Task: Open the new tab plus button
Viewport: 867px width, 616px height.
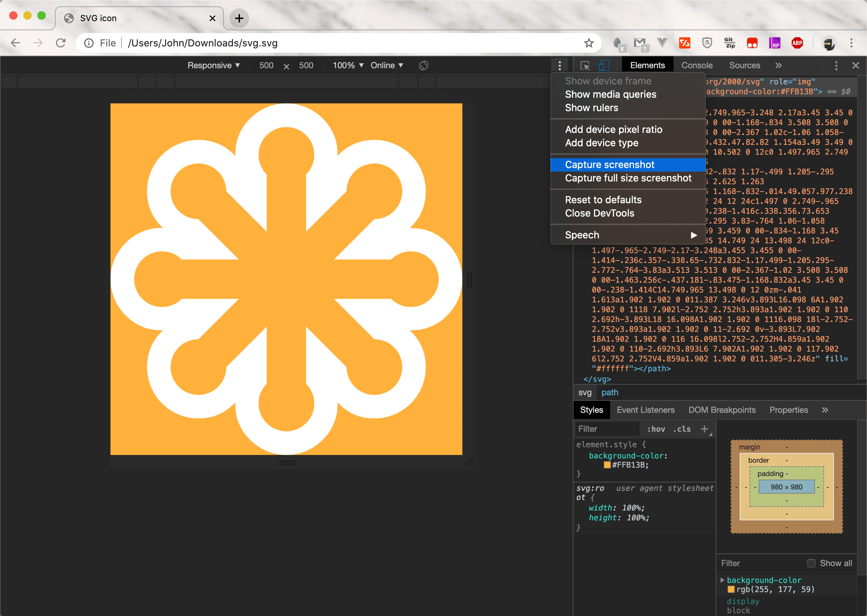Action: coord(239,18)
